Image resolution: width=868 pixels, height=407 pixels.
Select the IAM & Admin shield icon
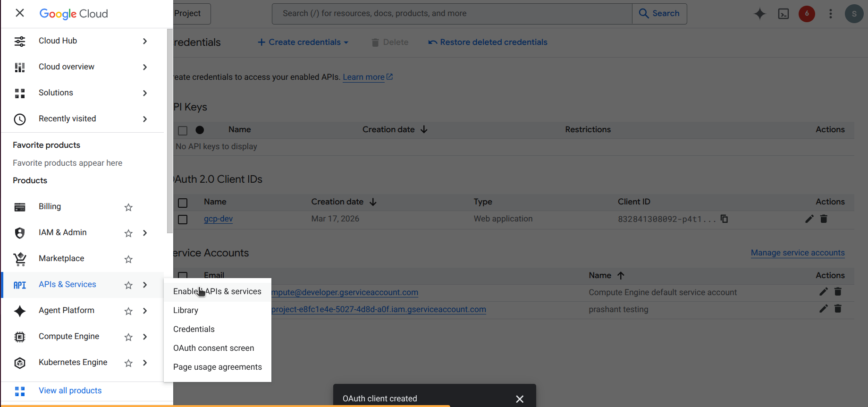(x=20, y=233)
